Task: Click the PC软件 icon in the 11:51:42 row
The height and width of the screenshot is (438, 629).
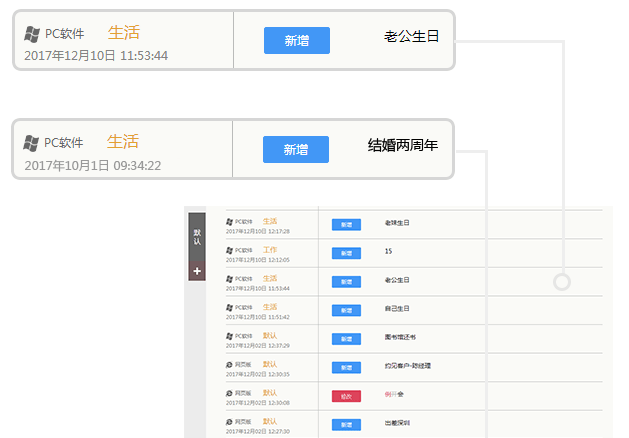Action: coord(229,307)
